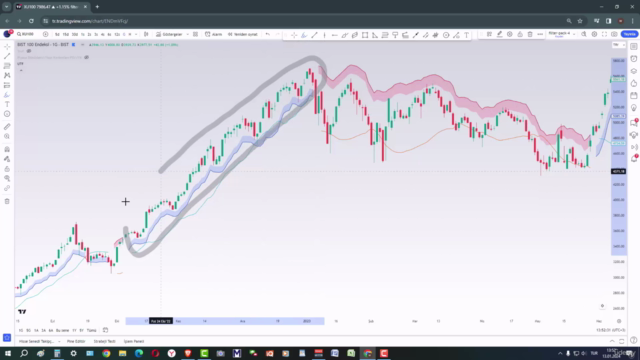The height and width of the screenshot is (360, 640).
Task: Click the trash icon to remove drawings
Action: (7, 201)
